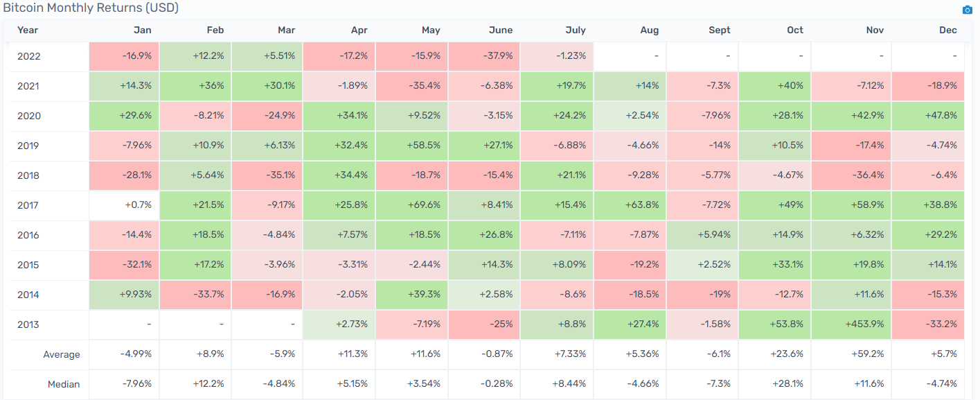Select the 2022 row label
The width and height of the screenshot is (980, 400).
pyautogui.click(x=29, y=56)
